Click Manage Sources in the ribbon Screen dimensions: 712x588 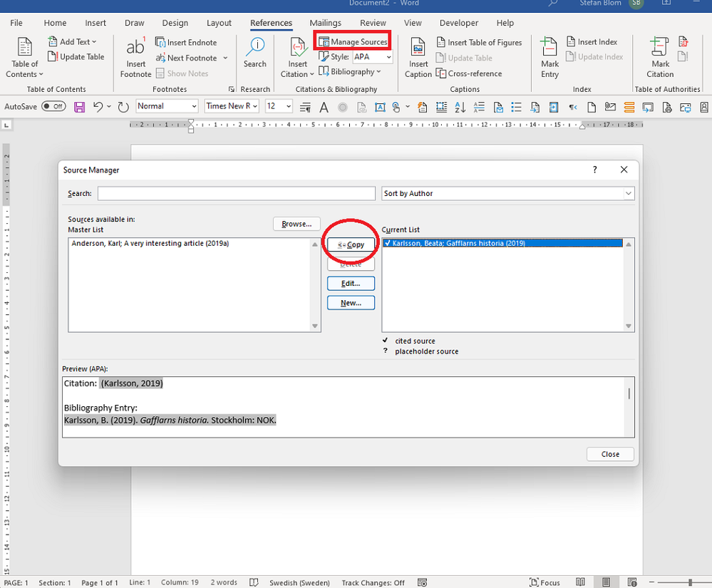click(x=353, y=42)
